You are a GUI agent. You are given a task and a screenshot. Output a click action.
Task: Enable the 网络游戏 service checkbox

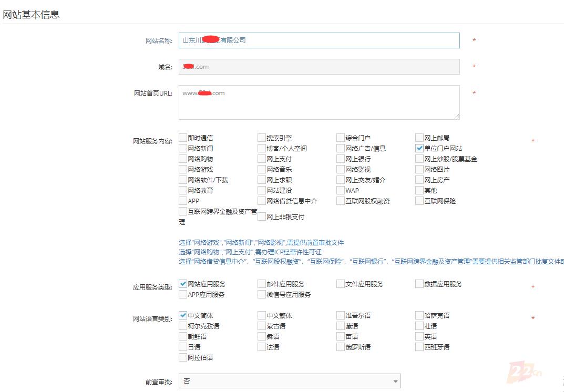(182, 169)
